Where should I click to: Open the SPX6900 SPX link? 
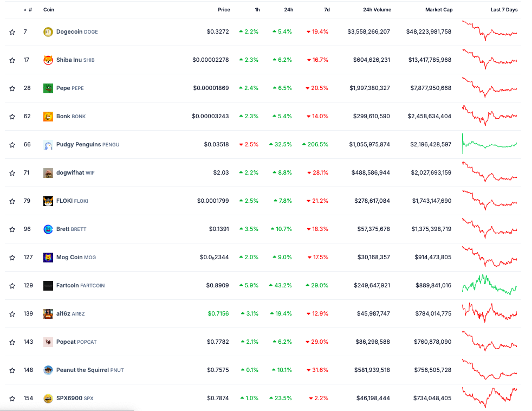tap(75, 399)
